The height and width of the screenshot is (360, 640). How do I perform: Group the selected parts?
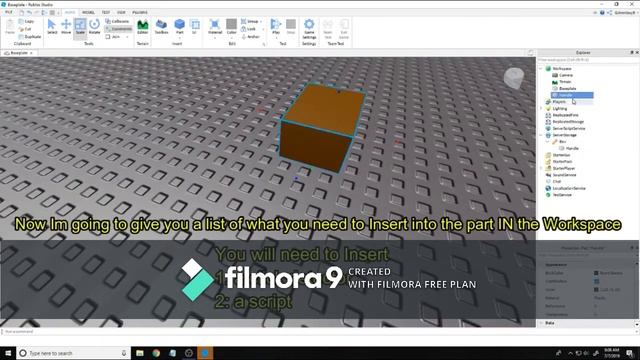(x=250, y=21)
